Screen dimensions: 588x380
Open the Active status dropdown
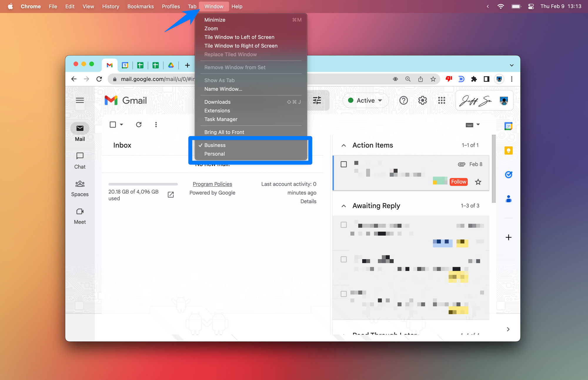(365, 100)
